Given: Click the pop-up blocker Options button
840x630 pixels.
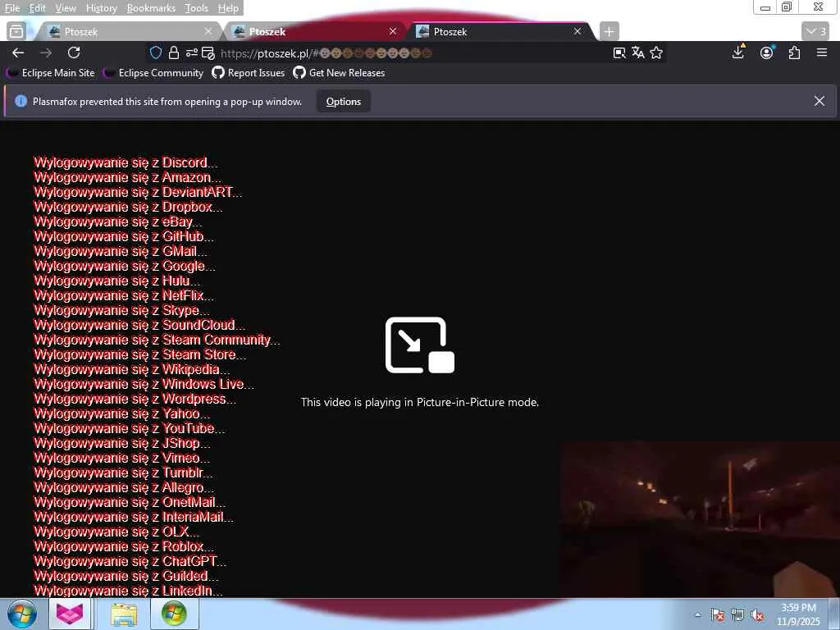Looking at the screenshot, I should (x=344, y=101).
